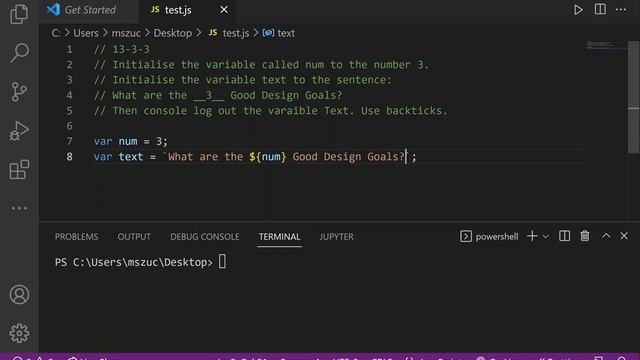Click the 'text' variable name on line 8

[x=131, y=157]
